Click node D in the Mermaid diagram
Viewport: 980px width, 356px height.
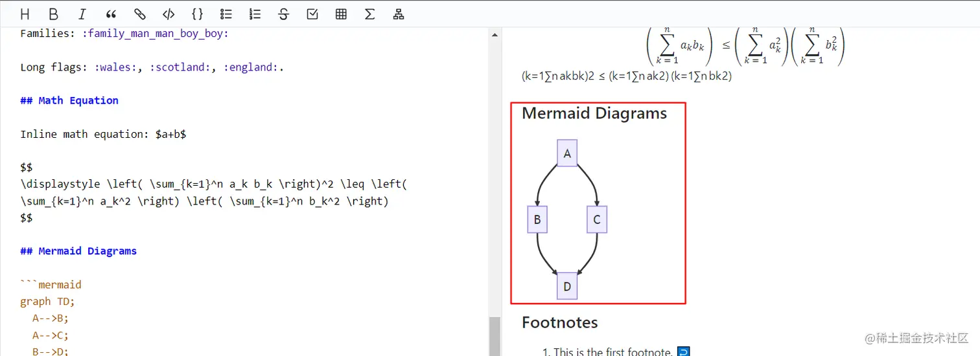tap(567, 286)
